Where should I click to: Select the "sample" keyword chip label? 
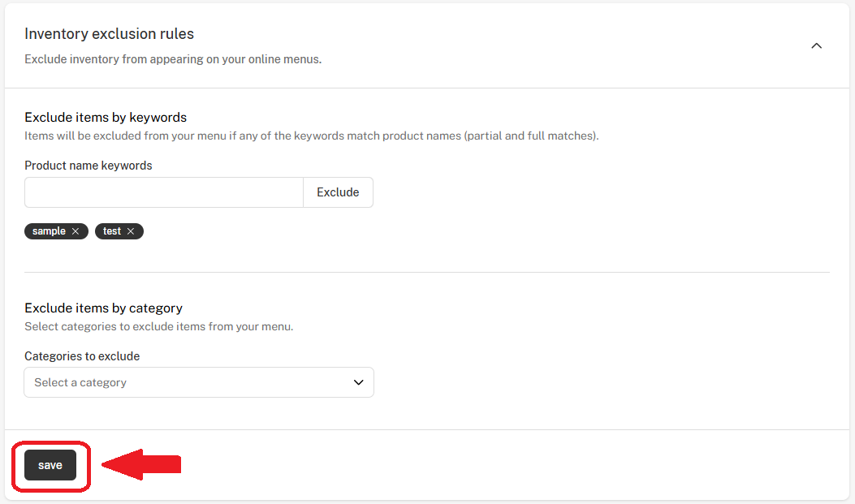[49, 231]
